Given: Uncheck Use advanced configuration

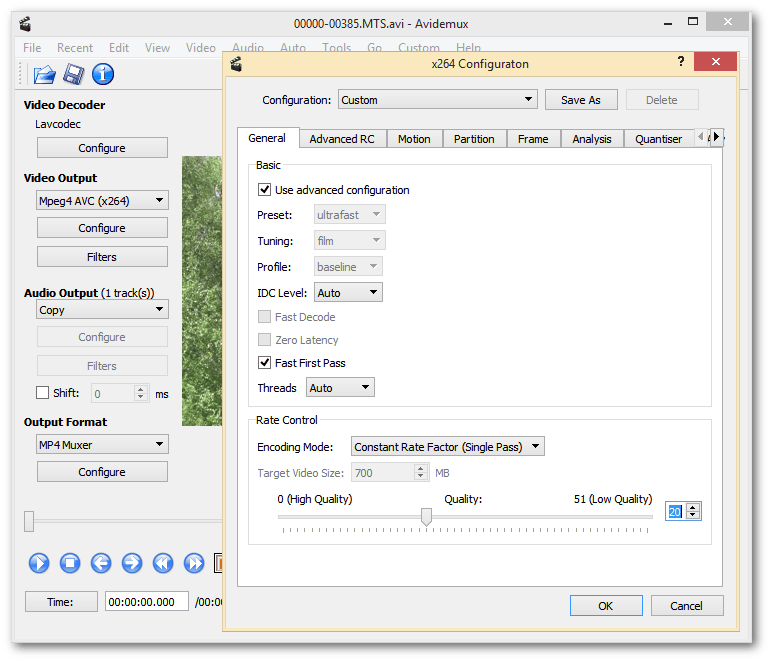Looking at the screenshot, I should tap(265, 190).
